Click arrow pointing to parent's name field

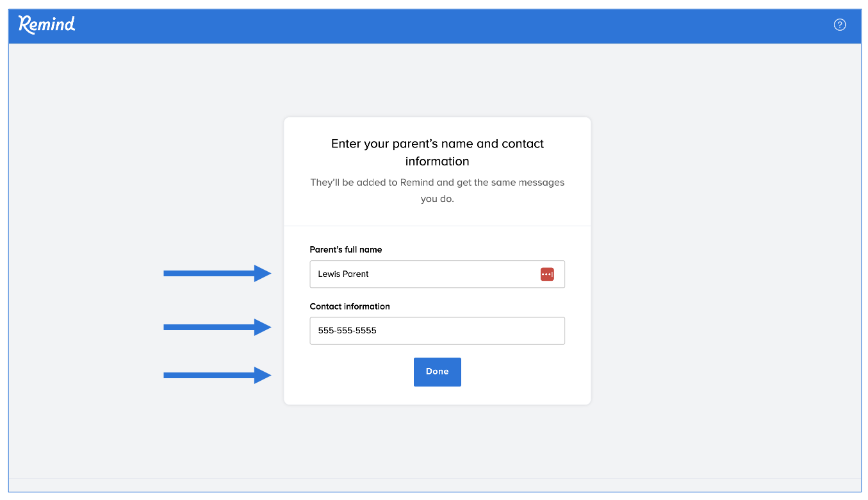coord(218,274)
